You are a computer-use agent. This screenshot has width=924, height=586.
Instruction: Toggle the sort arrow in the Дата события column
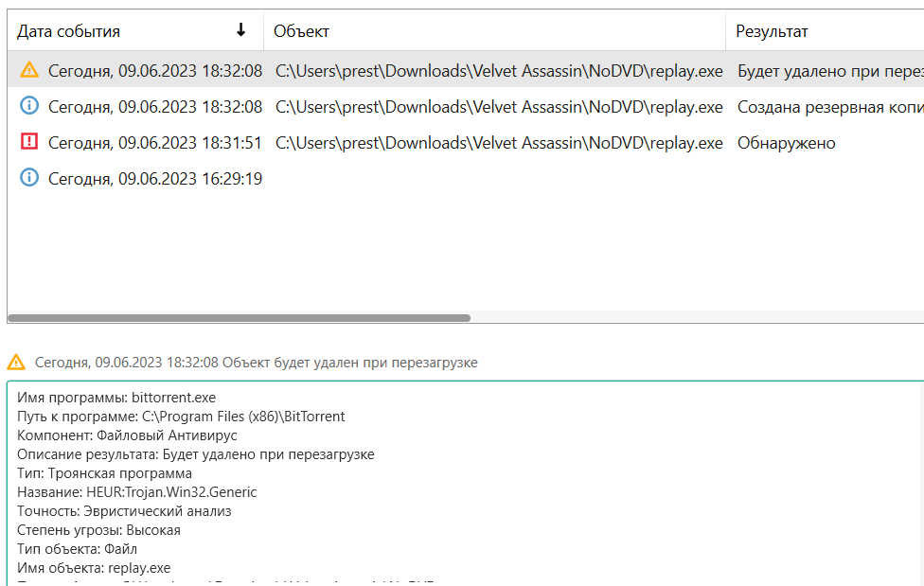coord(240,30)
